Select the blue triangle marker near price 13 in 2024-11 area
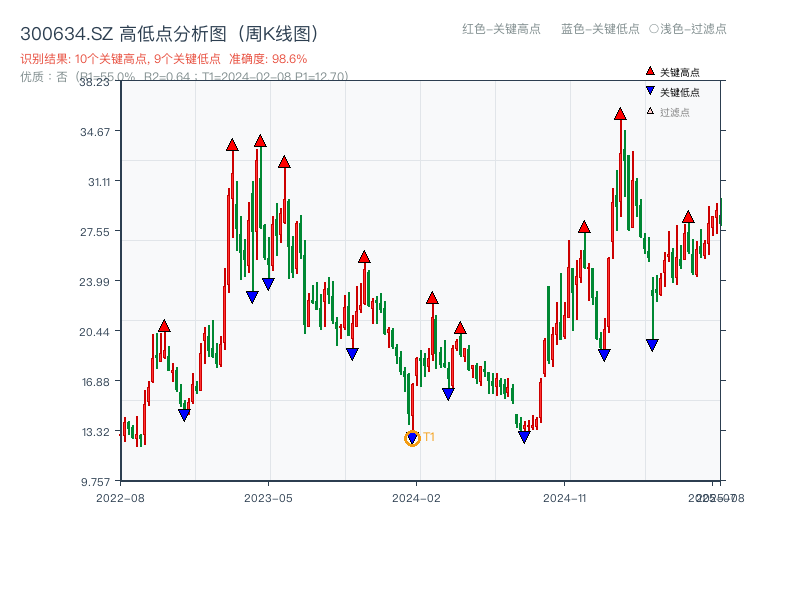The height and width of the screenshot is (600, 800). (x=523, y=438)
